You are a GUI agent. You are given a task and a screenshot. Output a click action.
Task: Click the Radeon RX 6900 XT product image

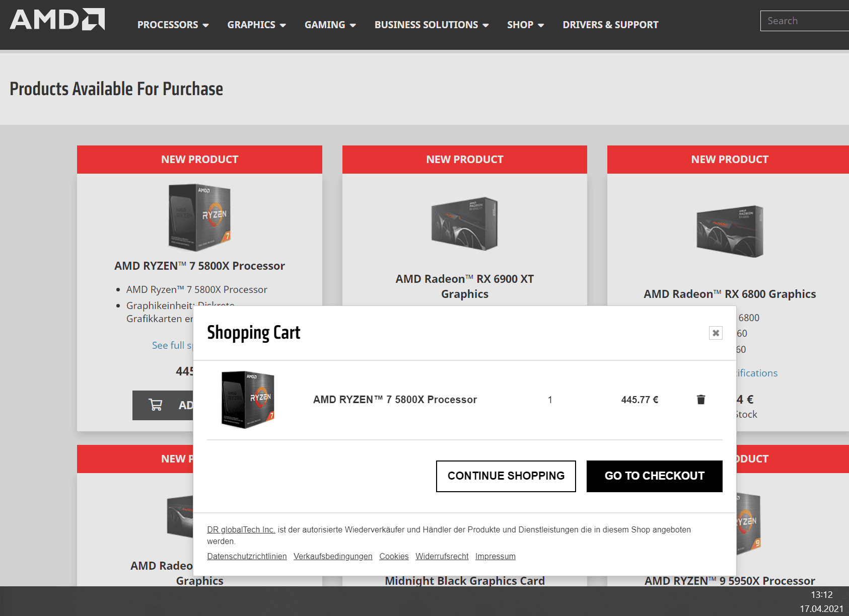click(465, 224)
